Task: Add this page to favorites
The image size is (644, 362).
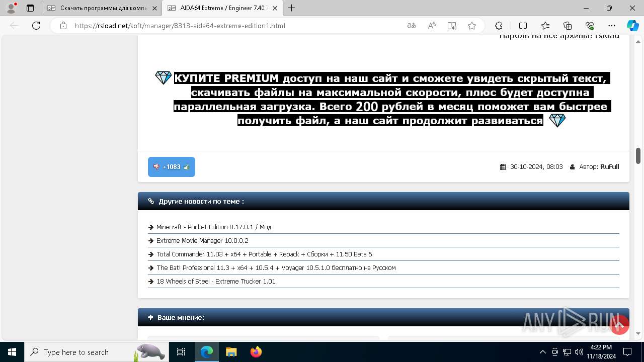Action: (x=472, y=26)
